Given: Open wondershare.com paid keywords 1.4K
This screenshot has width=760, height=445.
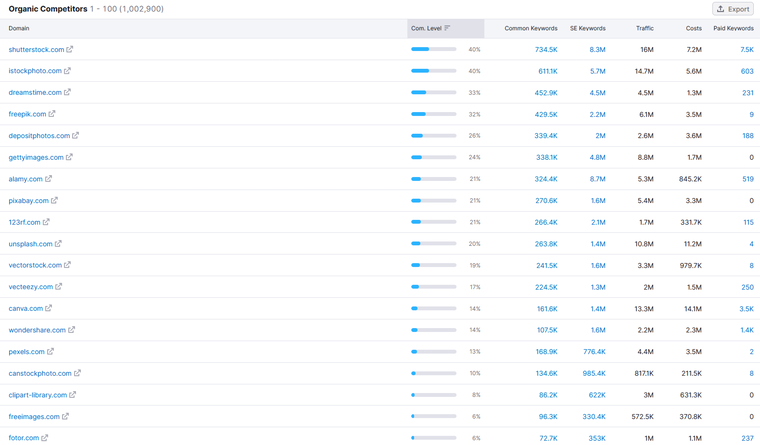Looking at the screenshot, I should click(747, 330).
